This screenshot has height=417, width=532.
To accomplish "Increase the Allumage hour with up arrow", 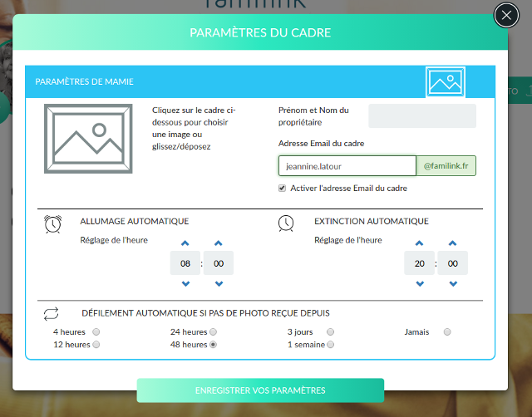I will click(x=185, y=243).
